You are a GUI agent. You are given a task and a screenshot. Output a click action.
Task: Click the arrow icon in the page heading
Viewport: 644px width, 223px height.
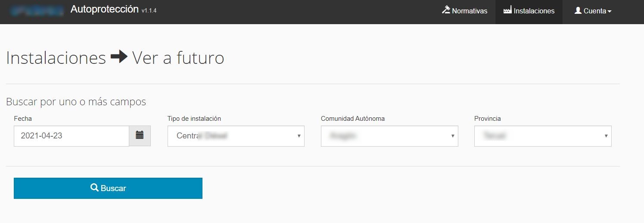[119, 57]
